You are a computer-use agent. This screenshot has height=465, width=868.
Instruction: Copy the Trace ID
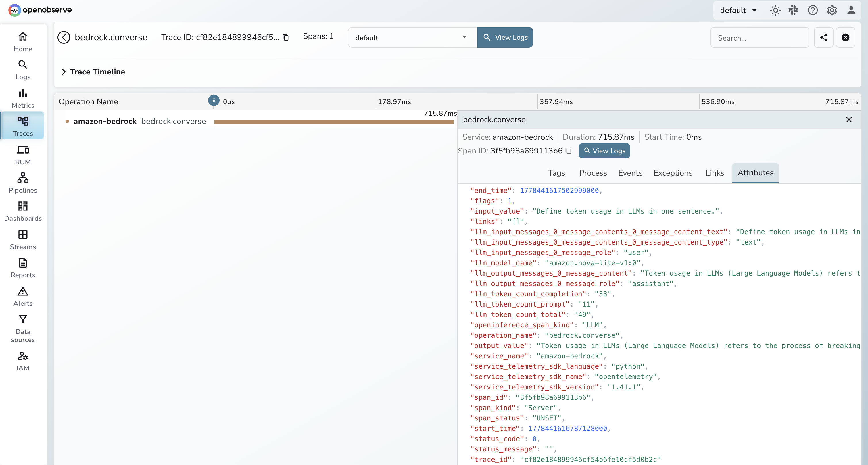point(286,37)
